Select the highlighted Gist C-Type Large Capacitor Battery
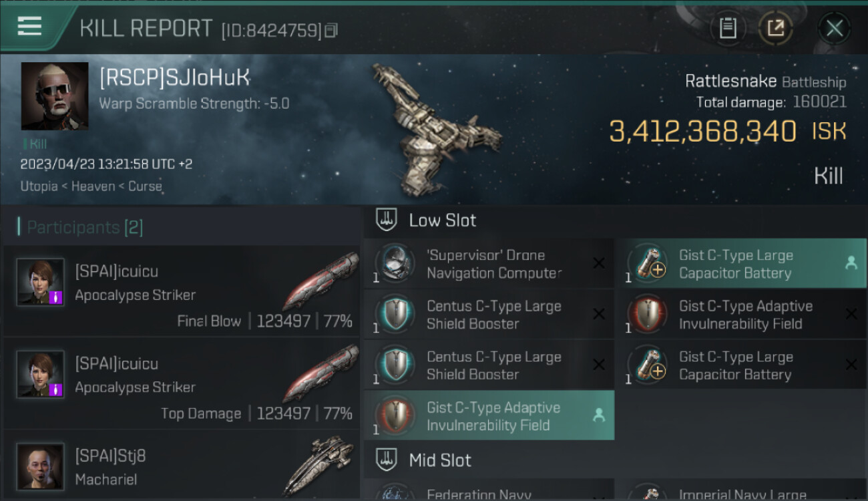 coord(740,264)
